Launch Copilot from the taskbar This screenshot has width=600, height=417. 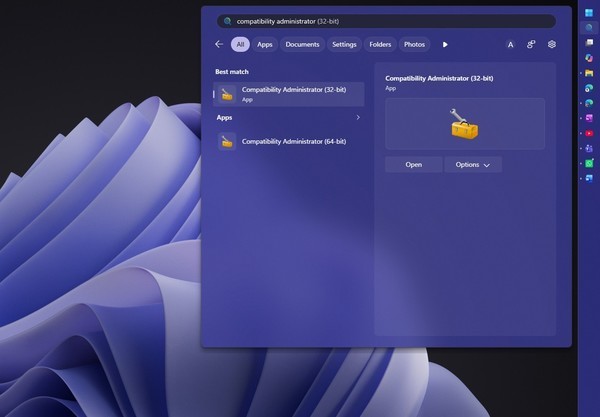pos(589,58)
